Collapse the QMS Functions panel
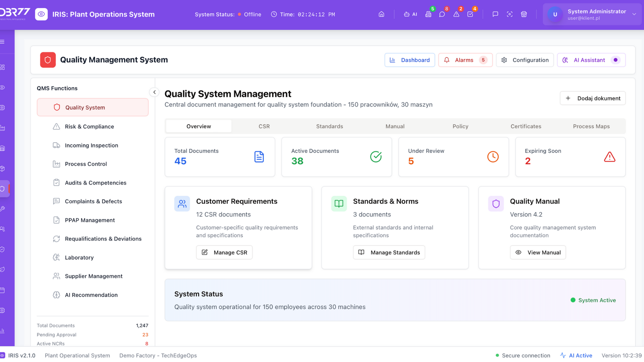Image resolution: width=644 pixels, height=362 pixels. point(154,92)
